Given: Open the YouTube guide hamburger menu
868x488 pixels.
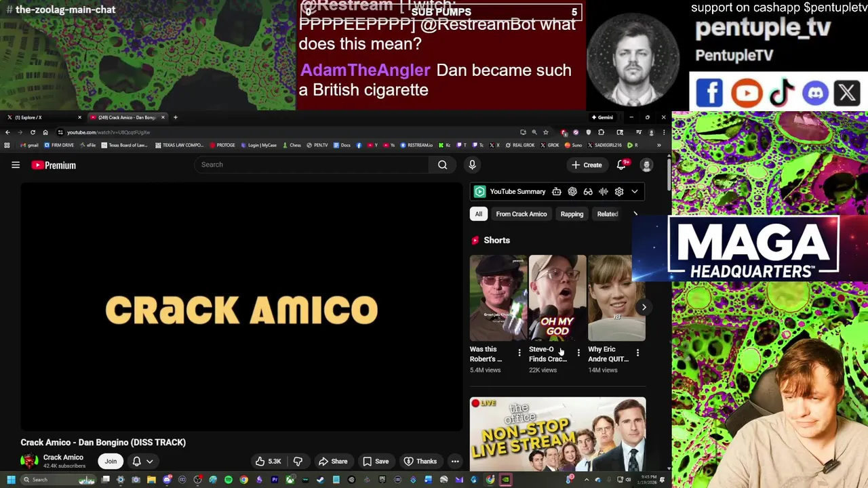Looking at the screenshot, I should pyautogui.click(x=16, y=165).
